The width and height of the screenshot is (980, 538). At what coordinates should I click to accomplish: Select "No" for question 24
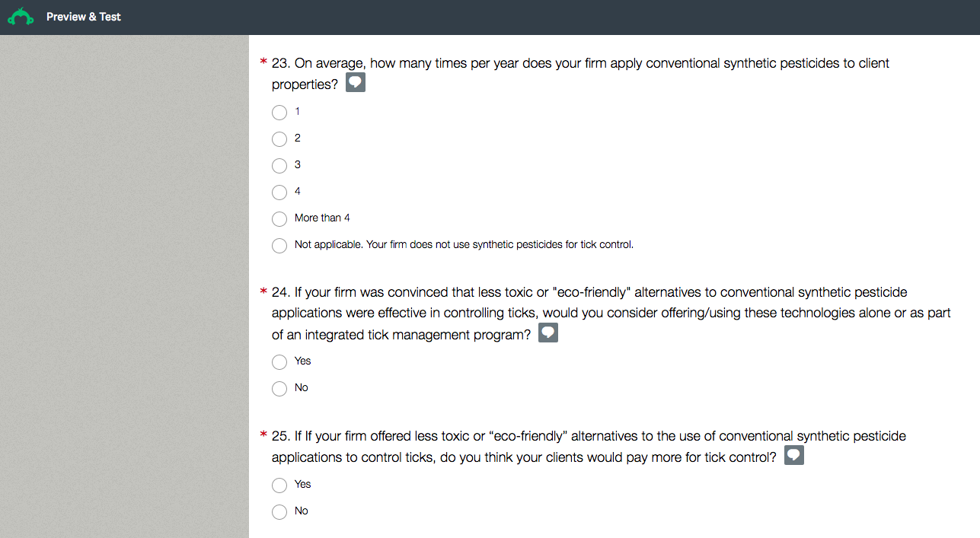[x=279, y=389]
